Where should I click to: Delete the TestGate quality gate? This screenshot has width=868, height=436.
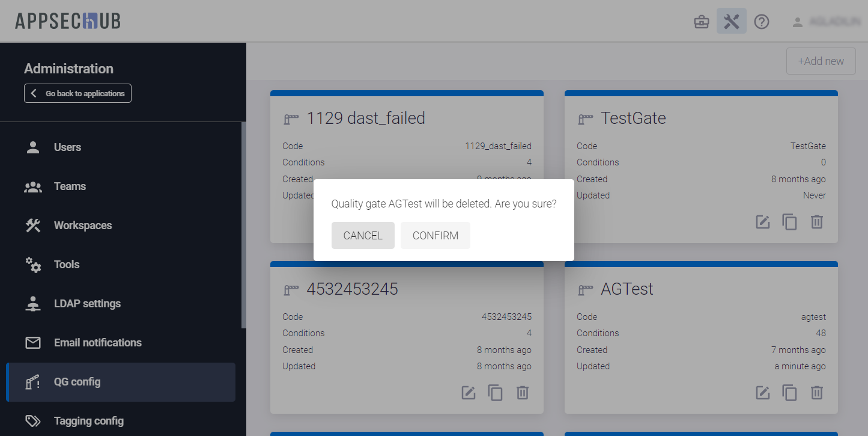(816, 222)
